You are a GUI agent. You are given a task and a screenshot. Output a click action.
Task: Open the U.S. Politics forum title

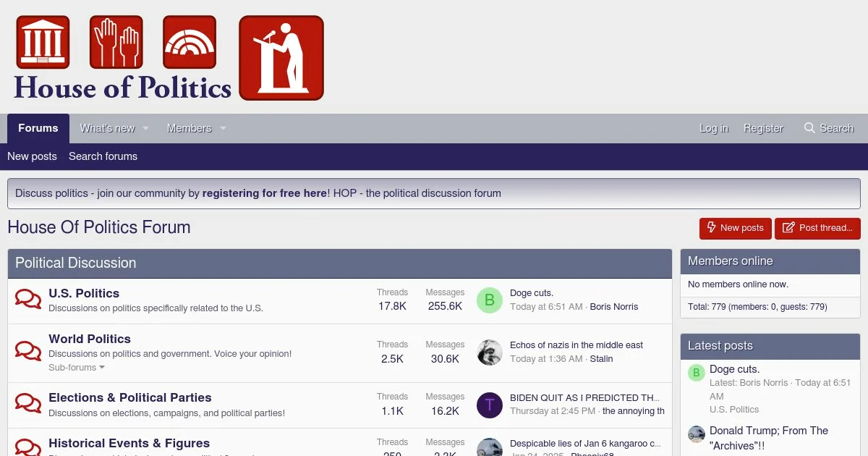click(x=84, y=293)
